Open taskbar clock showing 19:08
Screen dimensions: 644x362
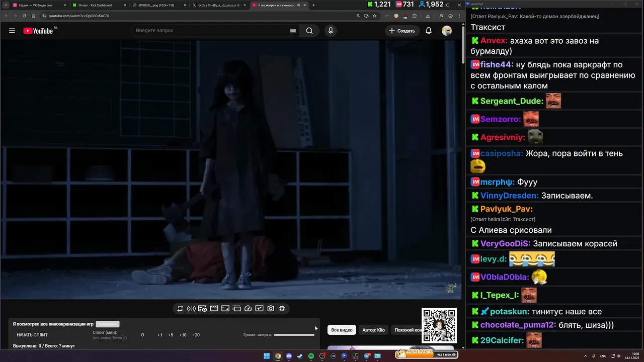coord(632,356)
